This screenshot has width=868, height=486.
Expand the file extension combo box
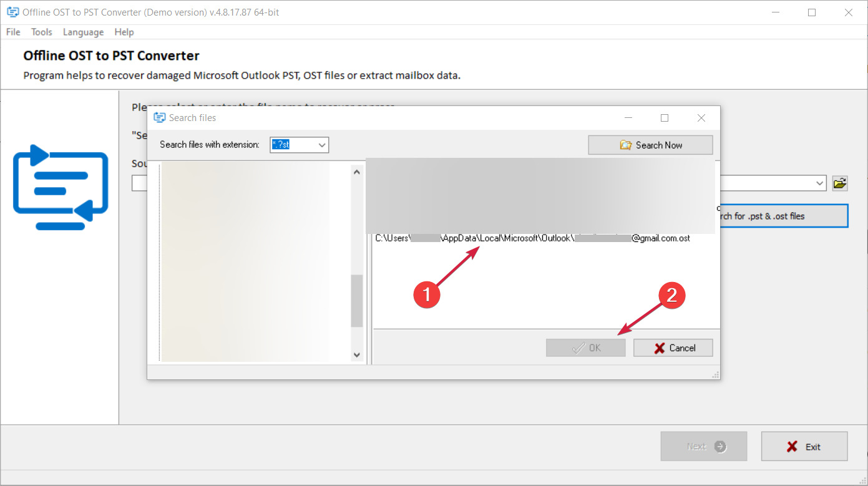(x=322, y=145)
